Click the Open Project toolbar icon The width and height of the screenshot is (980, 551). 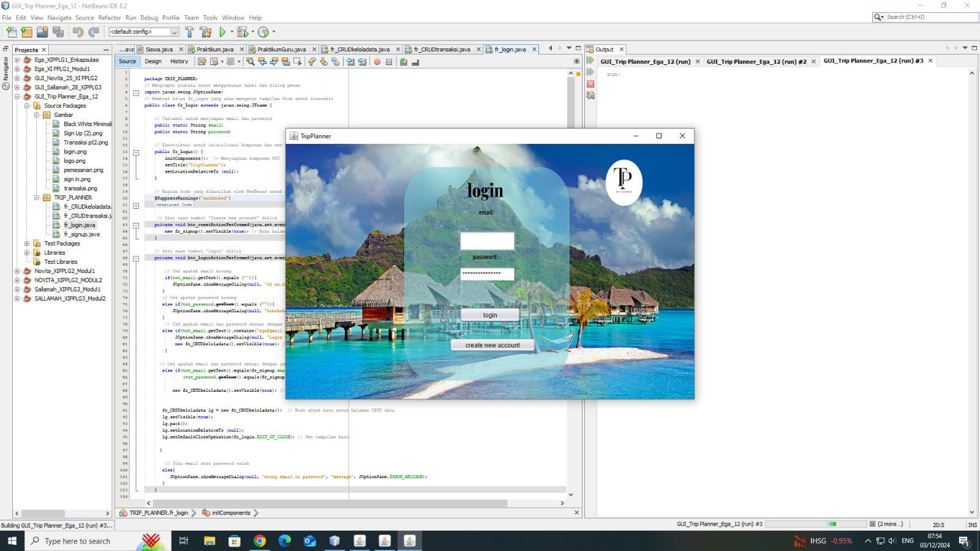tap(42, 32)
